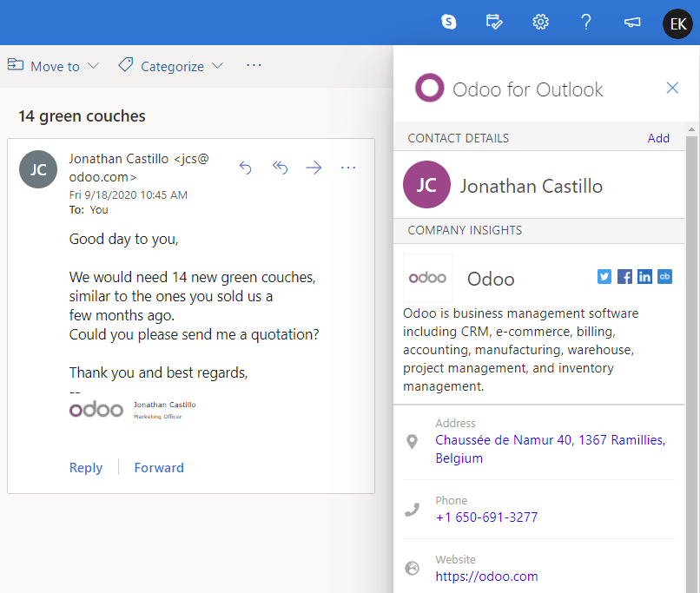700x593 pixels.
Task: Open the https://odoo.com website link
Action: click(487, 576)
